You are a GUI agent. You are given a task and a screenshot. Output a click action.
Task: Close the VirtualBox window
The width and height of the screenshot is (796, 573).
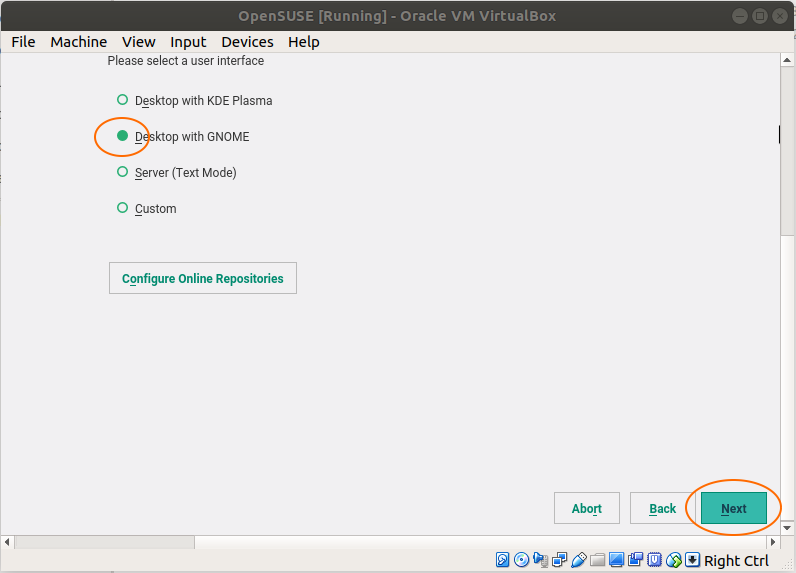[x=780, y=16]
